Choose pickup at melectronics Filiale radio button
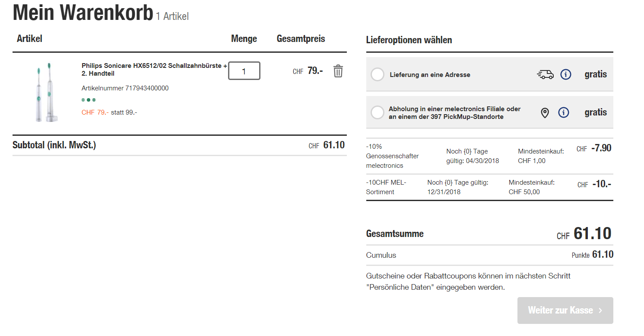This screenshot has width=644, height=336. click(378, 112)
